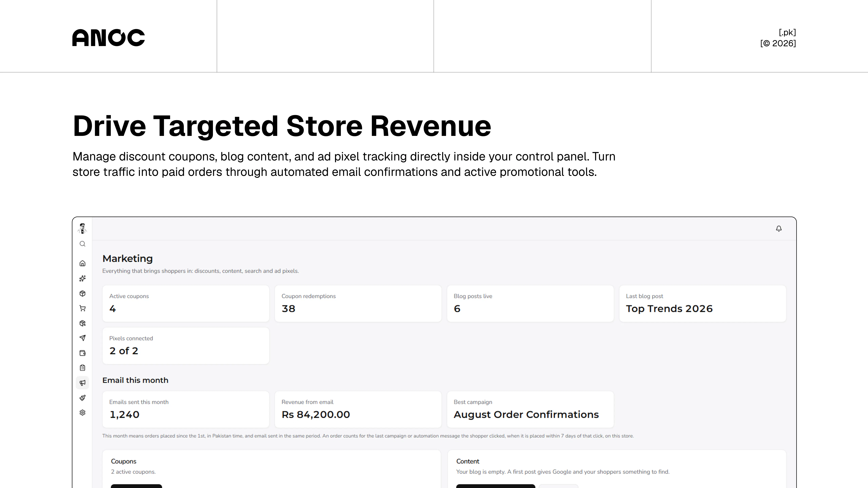Image resolution: width=868 pixels, height=488 pixels.
Task: Click the 'Email this month' section heading
Action: click(x=135, y=380)
